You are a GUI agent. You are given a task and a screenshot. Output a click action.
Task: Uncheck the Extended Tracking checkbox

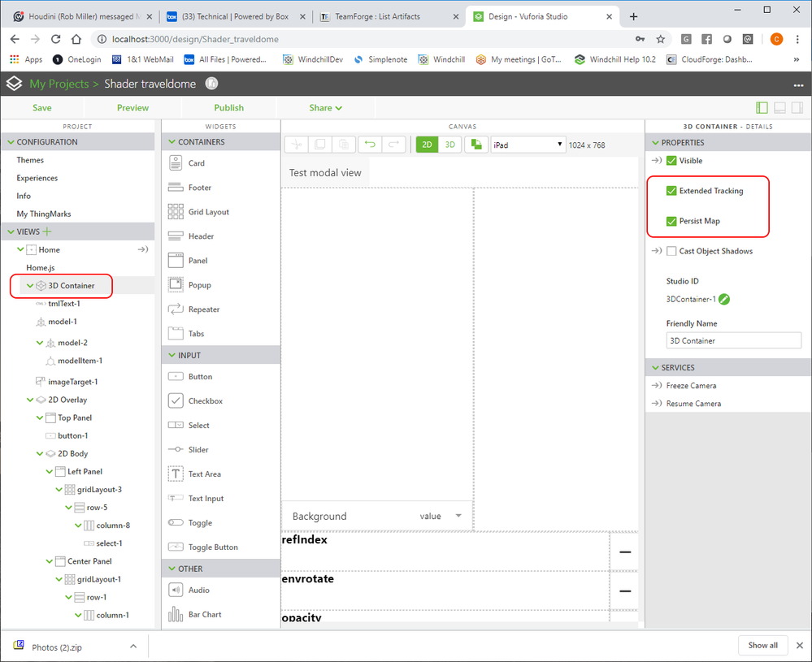coord(671,191)
